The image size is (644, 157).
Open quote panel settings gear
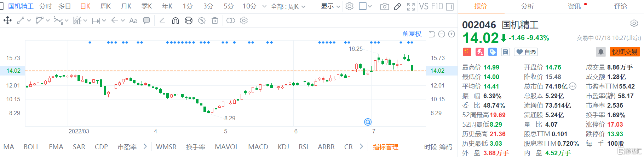[x=634, y=24]
